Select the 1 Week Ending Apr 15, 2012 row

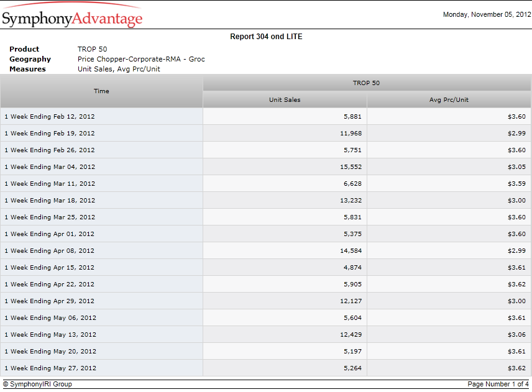[x=265, y=268]
